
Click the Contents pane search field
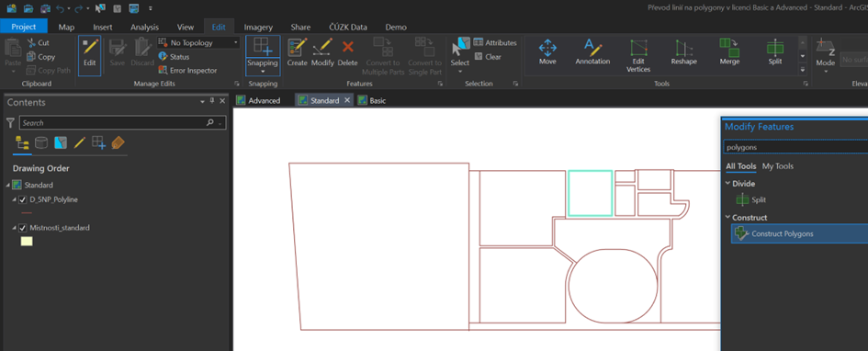(122, 123)
